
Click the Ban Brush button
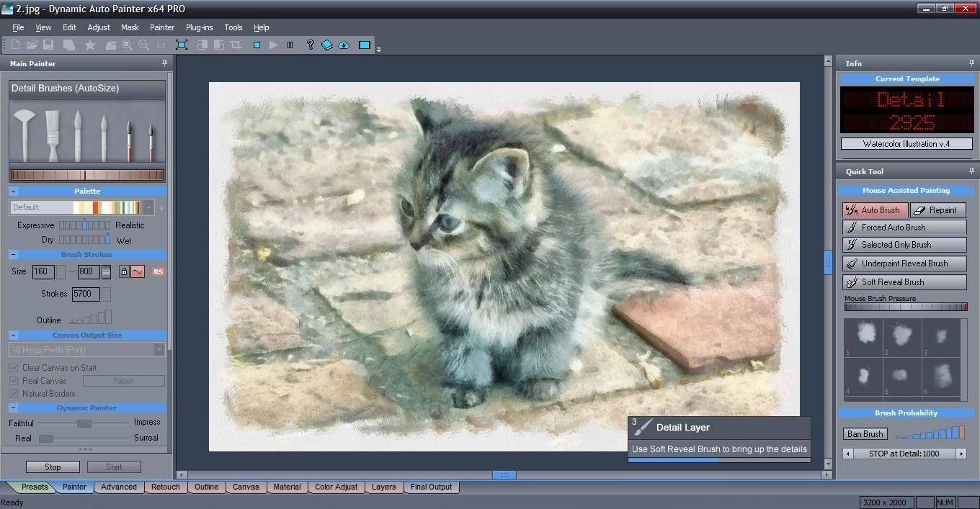865,434
